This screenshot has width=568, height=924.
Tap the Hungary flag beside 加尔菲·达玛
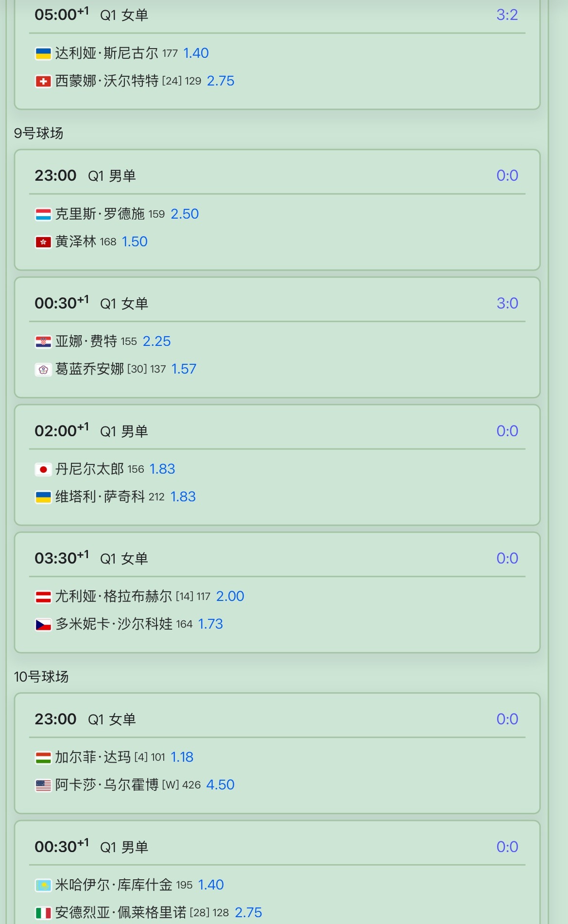click(43, 757)
